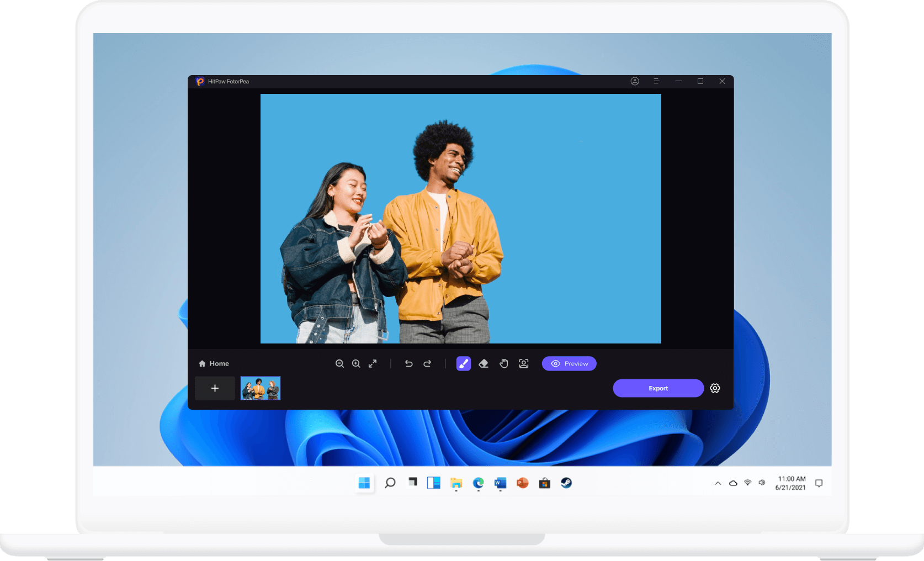924x561 pixels.
Task: Click the zoom out magnifier icon
Action: pyautogui.click(x=339, y=363)
